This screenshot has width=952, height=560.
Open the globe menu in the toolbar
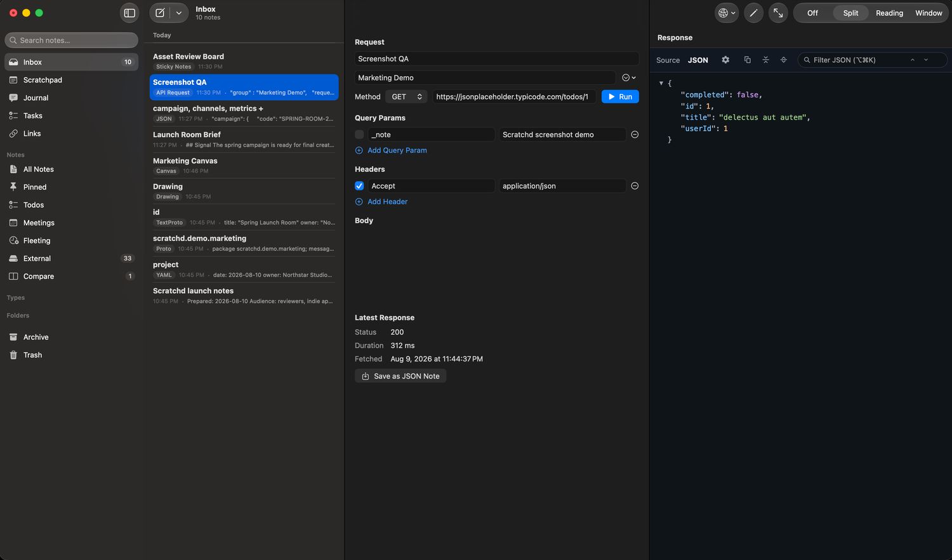[x=727, y=13]
